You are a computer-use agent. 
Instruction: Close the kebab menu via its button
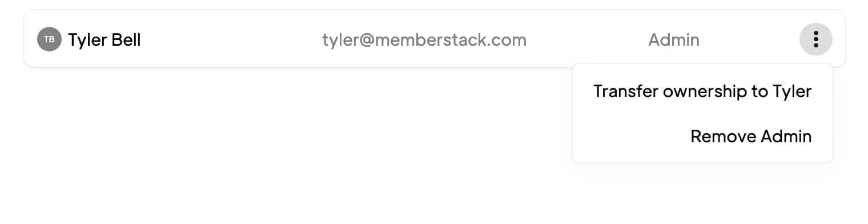pos(815,39)
